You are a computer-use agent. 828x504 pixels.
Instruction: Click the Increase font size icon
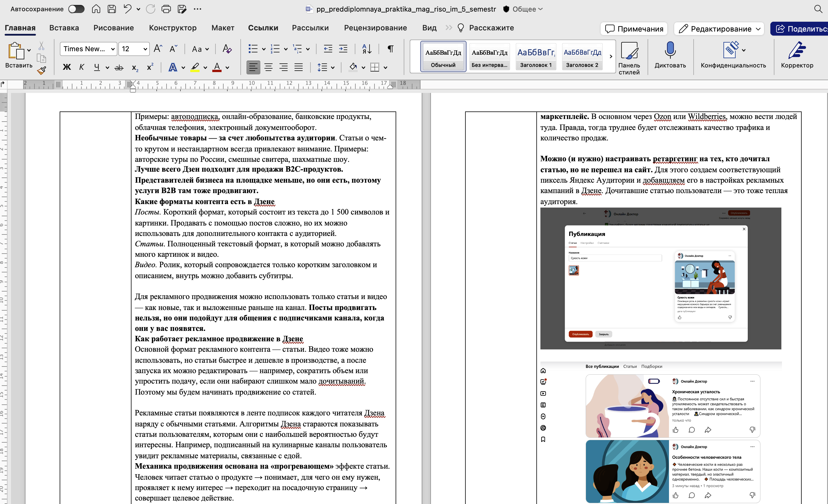pyautogui.click(x=158, y=49)
